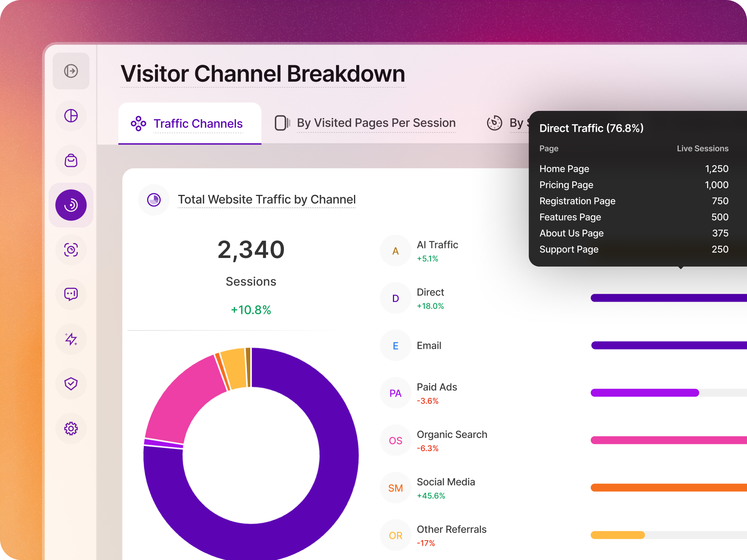The width and height of the screenshot is (747, 560).
Task: Click the 'Other Referrals' channel label
Action: (452, 529)
